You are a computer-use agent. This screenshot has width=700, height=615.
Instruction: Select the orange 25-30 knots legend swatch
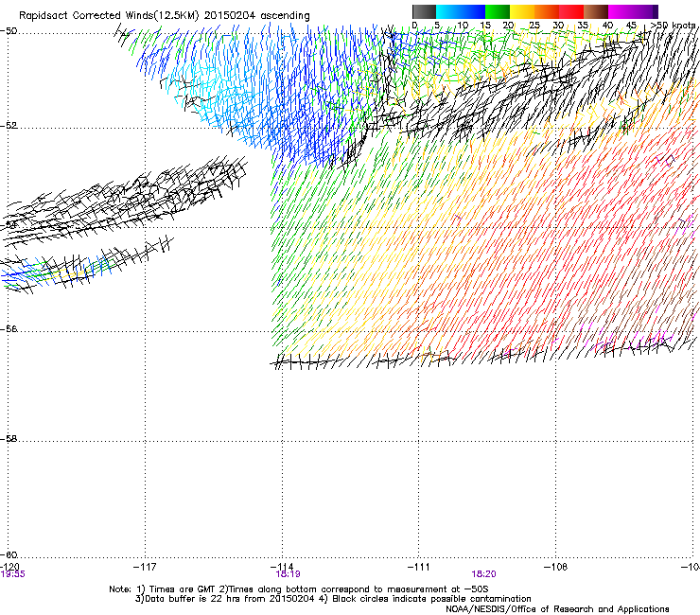coord(547,11)
